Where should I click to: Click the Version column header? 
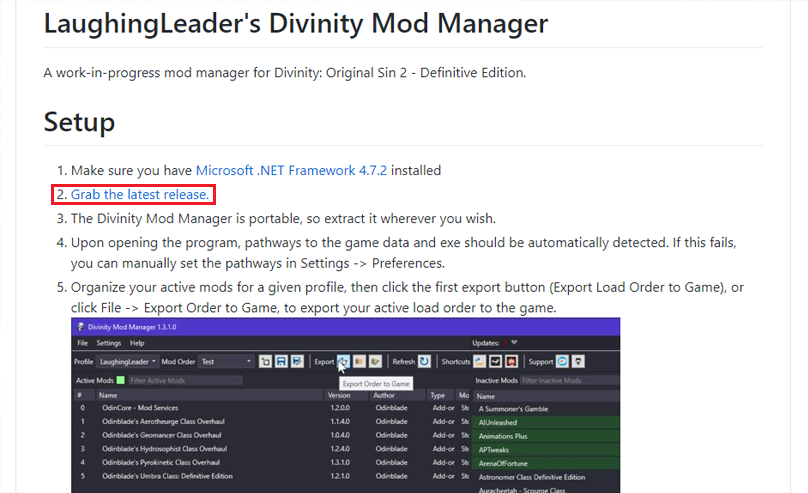[x=346, y=395]
